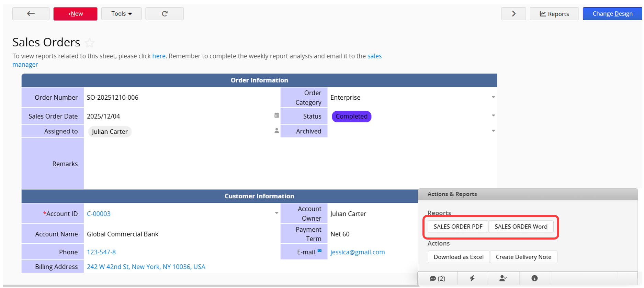Go to next record arrow
644x288 pixels.
point(513,14)
